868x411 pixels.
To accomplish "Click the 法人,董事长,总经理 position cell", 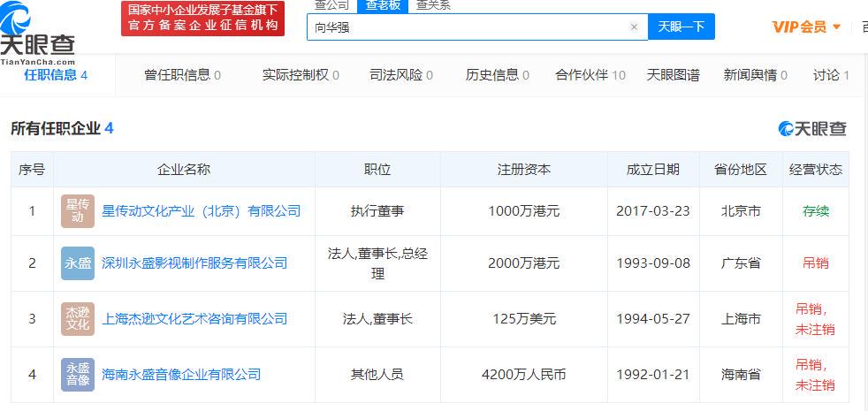I will click(x=377, y=263).
